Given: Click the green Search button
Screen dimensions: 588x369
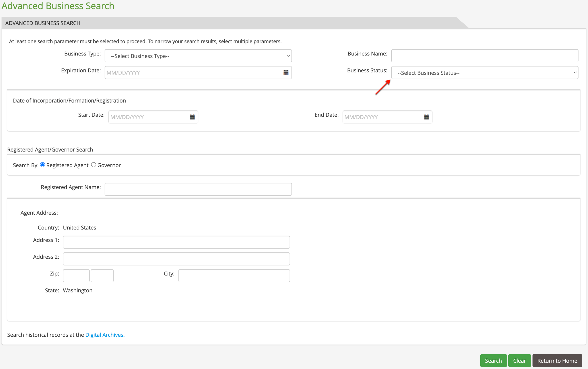Looking at the screenshot, I should coord(493,360).
